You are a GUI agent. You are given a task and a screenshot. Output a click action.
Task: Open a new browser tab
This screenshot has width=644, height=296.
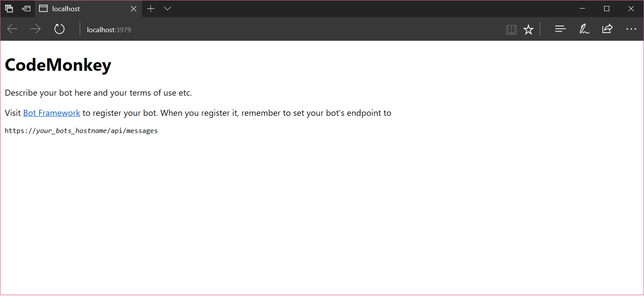coord(150,9)
